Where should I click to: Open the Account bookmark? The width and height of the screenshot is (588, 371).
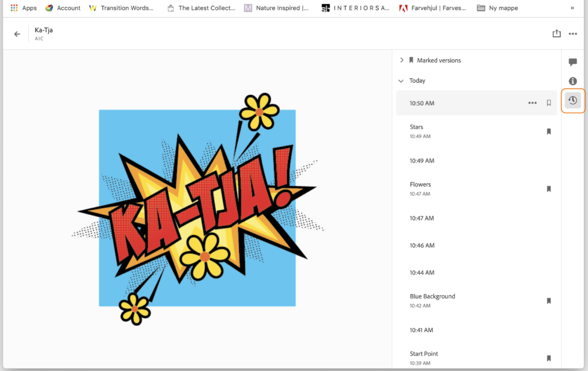click(63, 8)
